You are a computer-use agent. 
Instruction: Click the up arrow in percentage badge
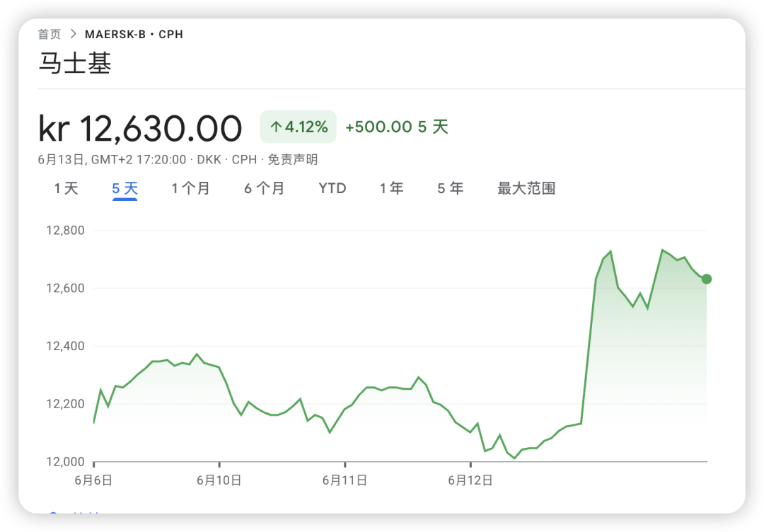tap(276, 127)
